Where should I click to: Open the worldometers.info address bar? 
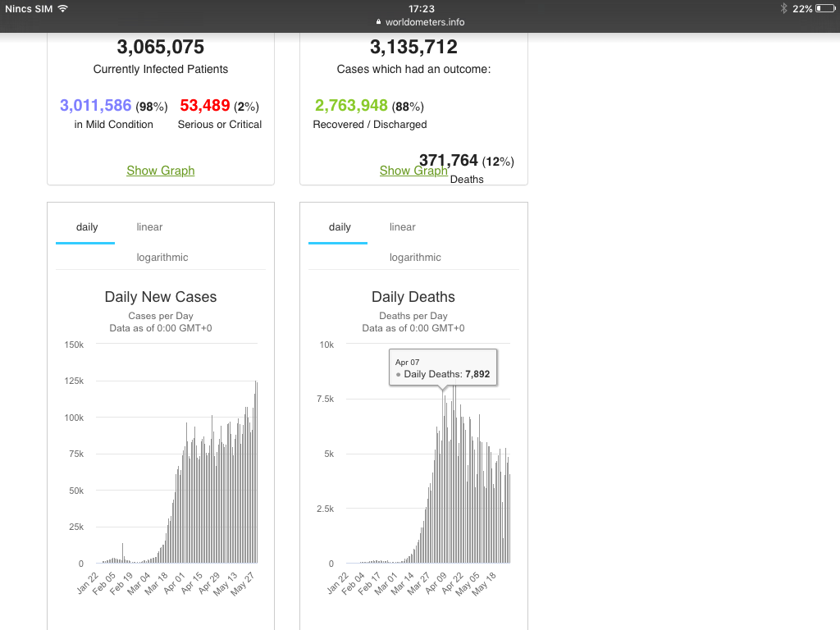[x=420, y=22]
